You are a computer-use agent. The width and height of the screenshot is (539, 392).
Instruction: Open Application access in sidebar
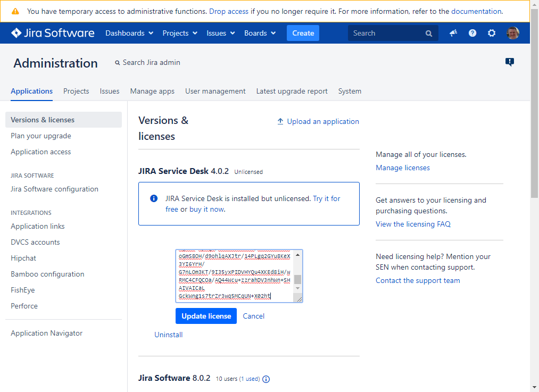(x=41, y=152)
